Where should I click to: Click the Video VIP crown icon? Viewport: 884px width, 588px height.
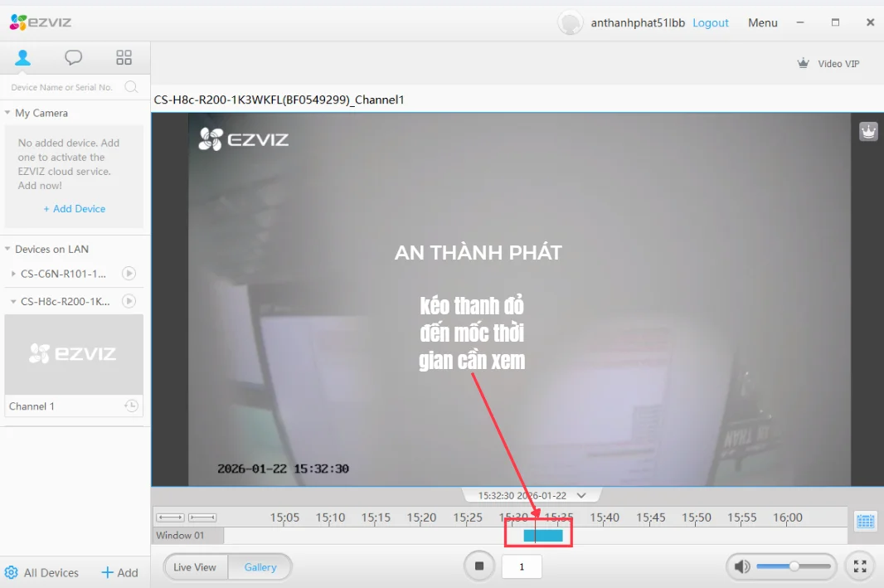pyautogui.click(x=802, y=63)
